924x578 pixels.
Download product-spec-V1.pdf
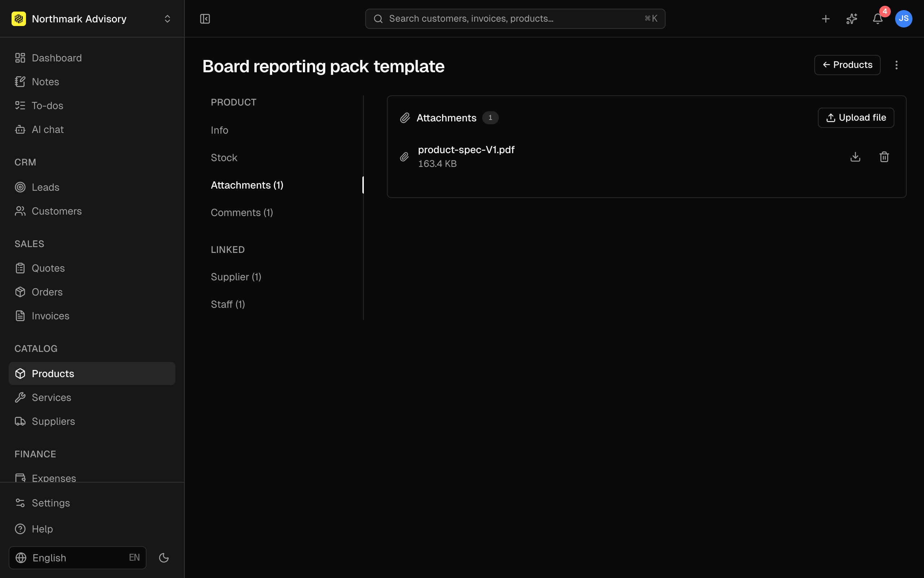[855, 157]
